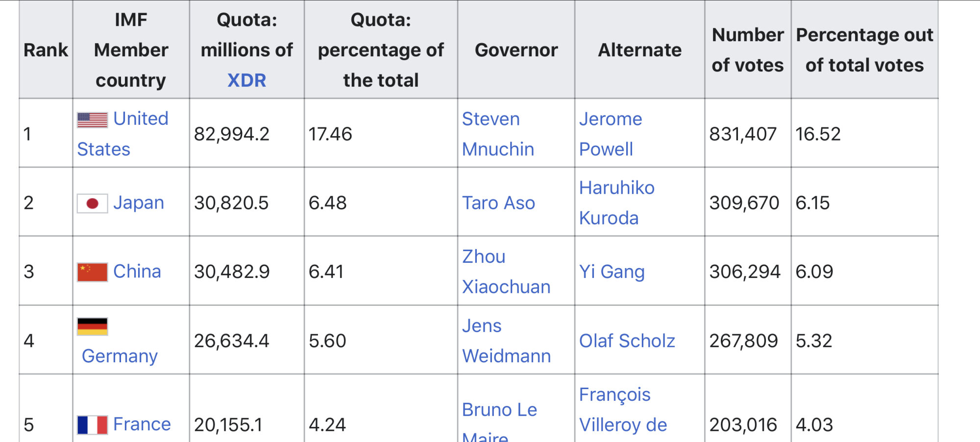980x442 pixels.
Task: Open Jerome Powell alternate link
Action: (611, 134)
